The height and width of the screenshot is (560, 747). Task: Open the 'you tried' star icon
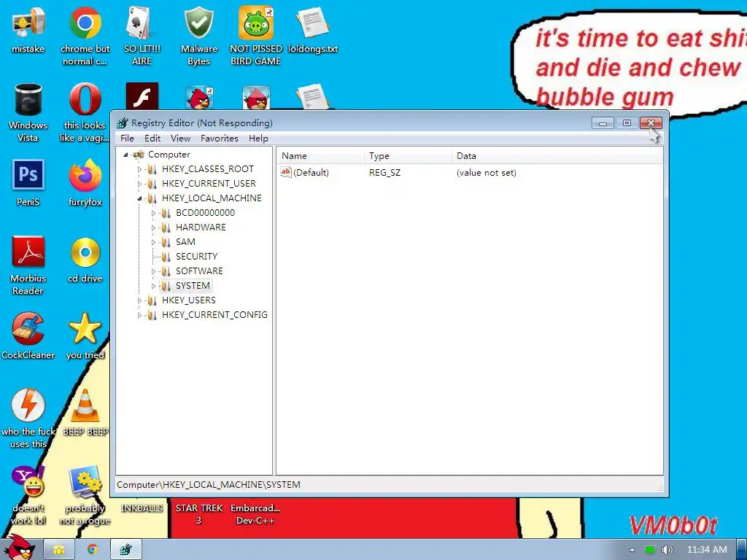pyautogui.click(x=85, y=336)
